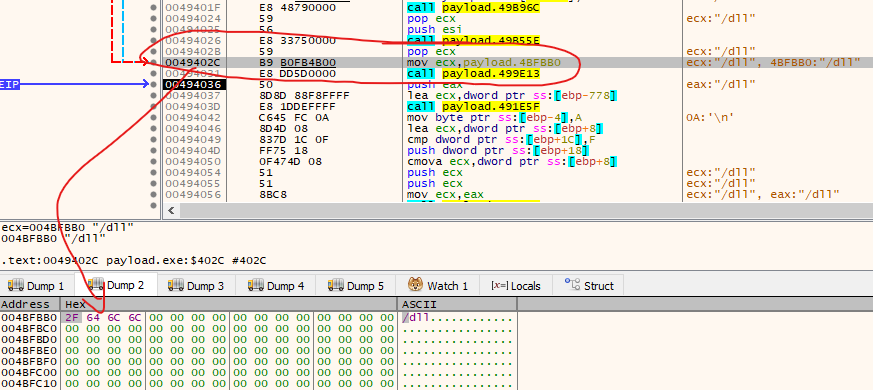The image size is (873, 390).
Task: Toggle breakpoint dot at address 0049401F
Action: [x=153, y=8]
